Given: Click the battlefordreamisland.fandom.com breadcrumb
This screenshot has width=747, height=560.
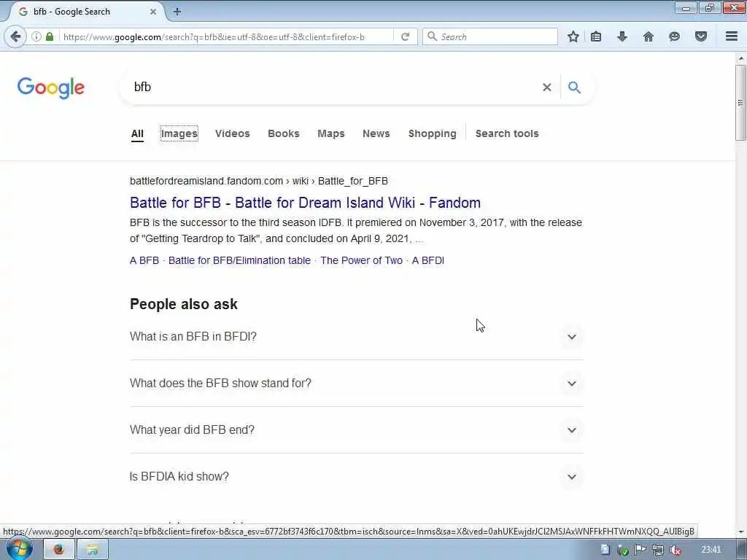Looking at the screenshot, I should click(x=259, y=181).
